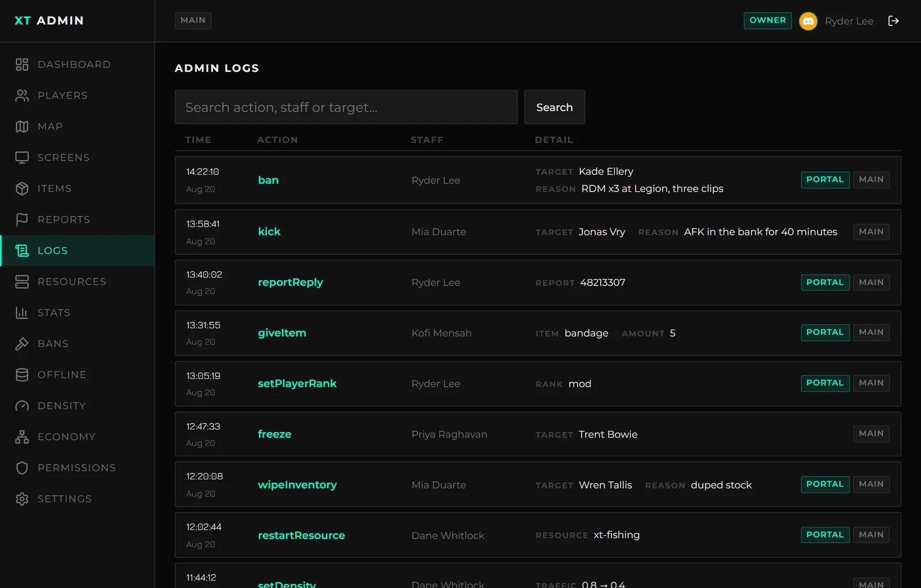Open the Players menu label
Screen dimensions: 921x588
[x=63, y=96]
